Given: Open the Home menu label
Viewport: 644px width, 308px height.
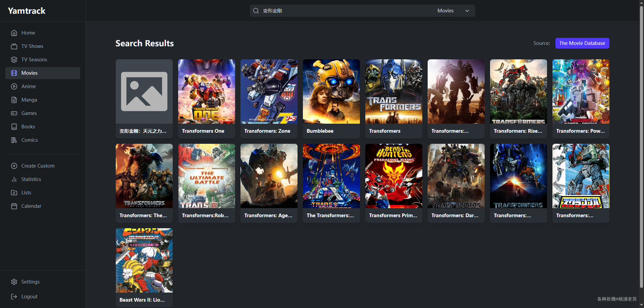Looking at the screenshot, I should point(28,33).
